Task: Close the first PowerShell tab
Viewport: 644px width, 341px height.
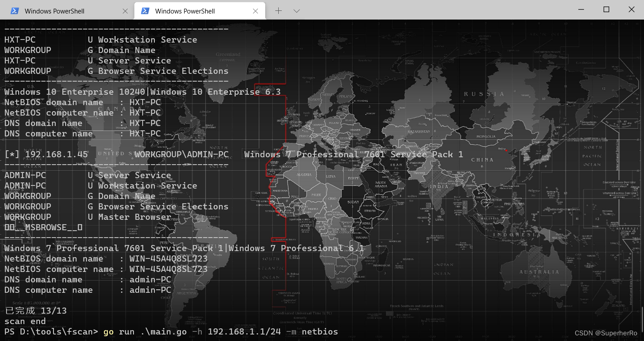Action: (x=125, y=10)
